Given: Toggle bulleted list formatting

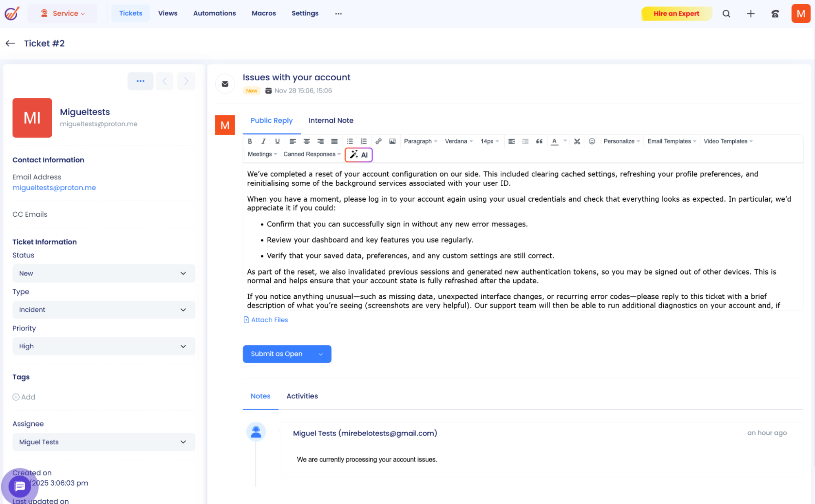Looking at the screenshot, I should pos(349,141).
